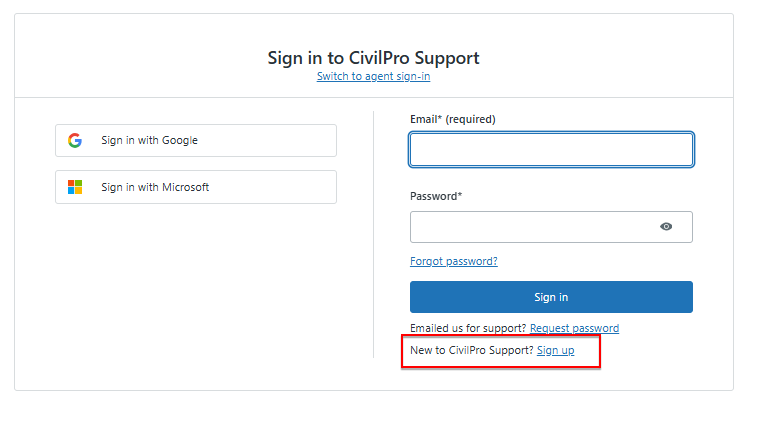Image resolution: width=769 pixels, height=429 pixels.
Task: Open the "Sign up" link
Action: (555, 351)
